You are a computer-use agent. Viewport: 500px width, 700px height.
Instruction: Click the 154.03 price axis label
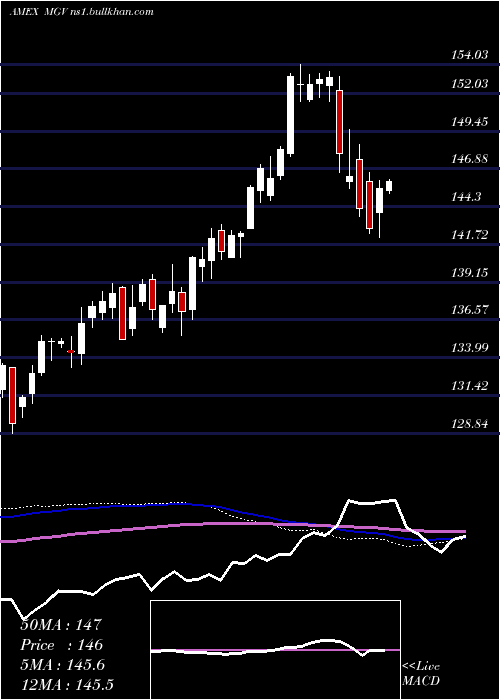pos(468,54)
